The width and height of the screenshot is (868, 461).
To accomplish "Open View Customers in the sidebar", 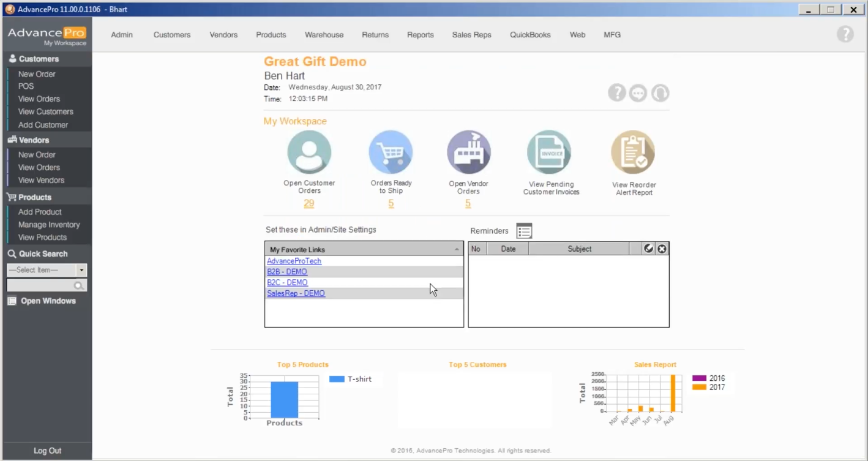I will 46,112.
